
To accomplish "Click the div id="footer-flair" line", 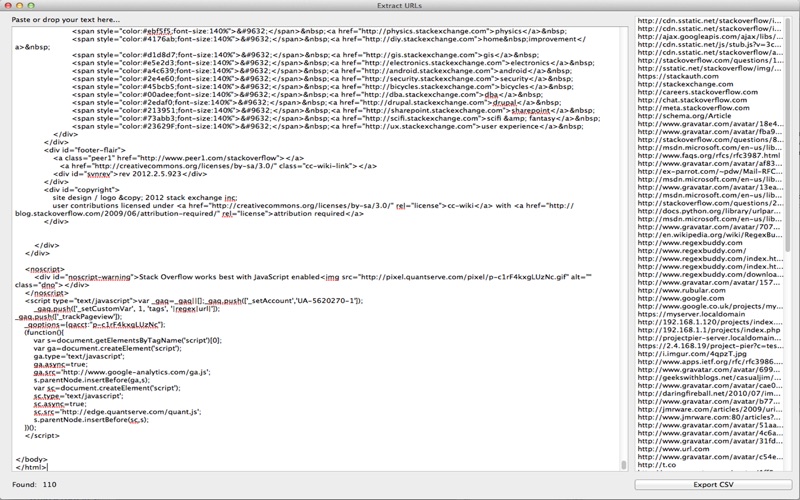I will (85, 150).
